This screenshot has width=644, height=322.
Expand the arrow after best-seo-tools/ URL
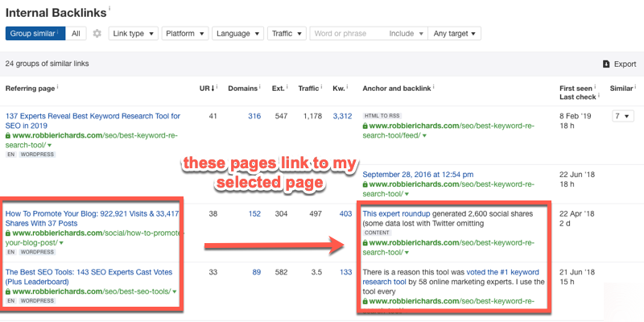pos(175,292)
